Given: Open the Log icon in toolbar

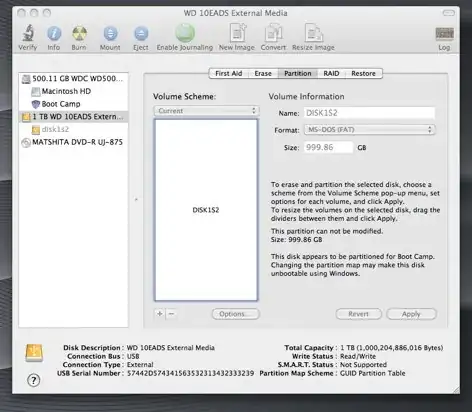Looking at the screenshot, I should pos(444,34).
